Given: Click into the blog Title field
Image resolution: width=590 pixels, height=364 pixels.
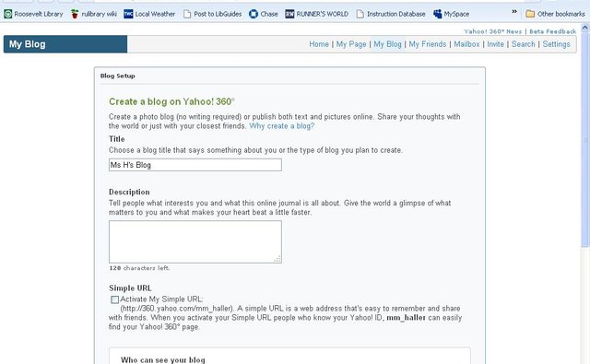Looking at the screenshot, I should [x=195, y=165].
